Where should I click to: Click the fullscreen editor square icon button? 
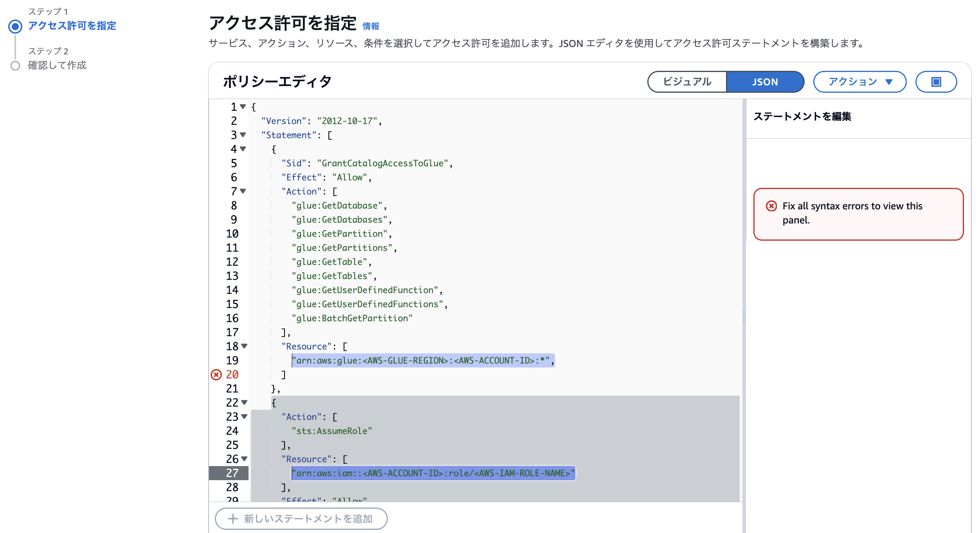click(936, 82)
